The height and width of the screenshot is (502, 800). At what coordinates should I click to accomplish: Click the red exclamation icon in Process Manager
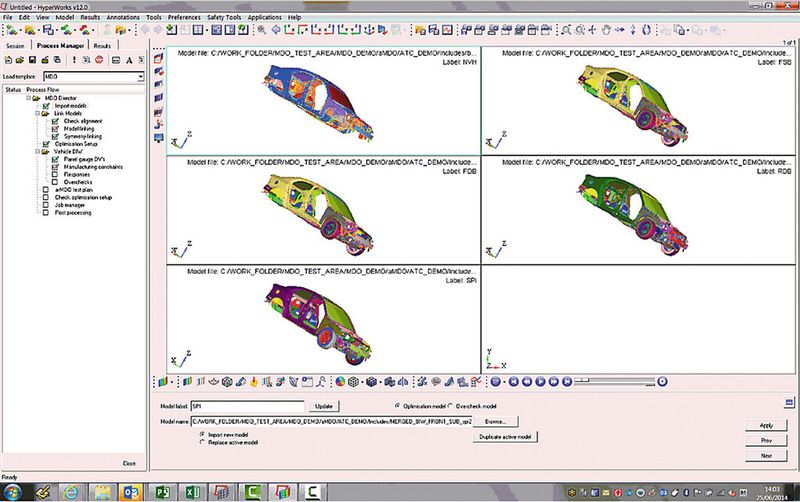74,60
